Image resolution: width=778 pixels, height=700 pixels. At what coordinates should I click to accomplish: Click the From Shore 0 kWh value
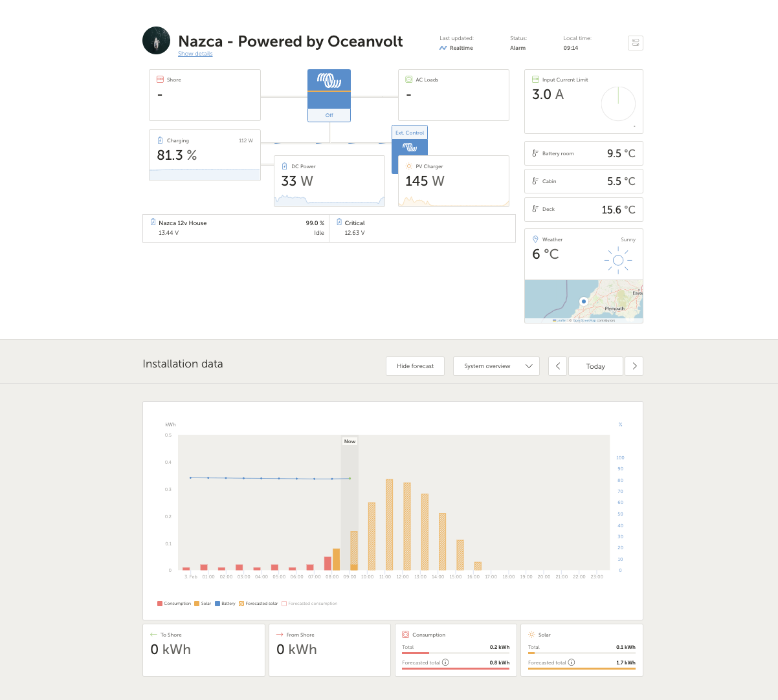(296, 650)
